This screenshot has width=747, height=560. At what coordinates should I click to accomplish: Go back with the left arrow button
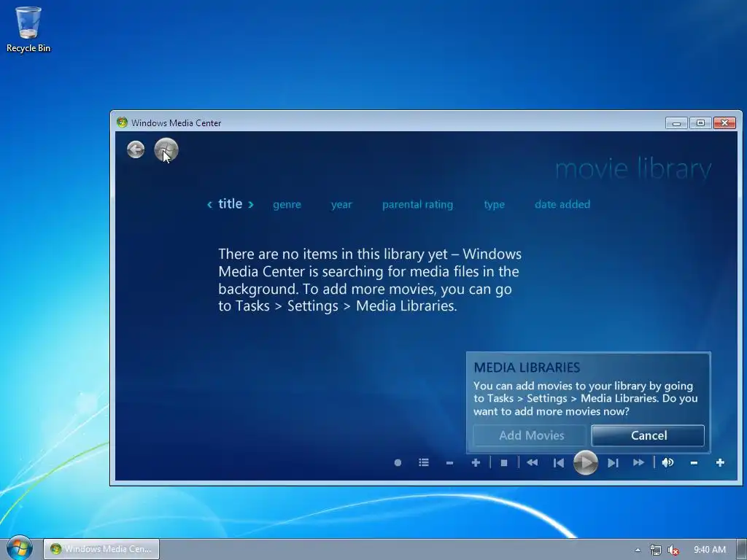(x=136, y=149)
